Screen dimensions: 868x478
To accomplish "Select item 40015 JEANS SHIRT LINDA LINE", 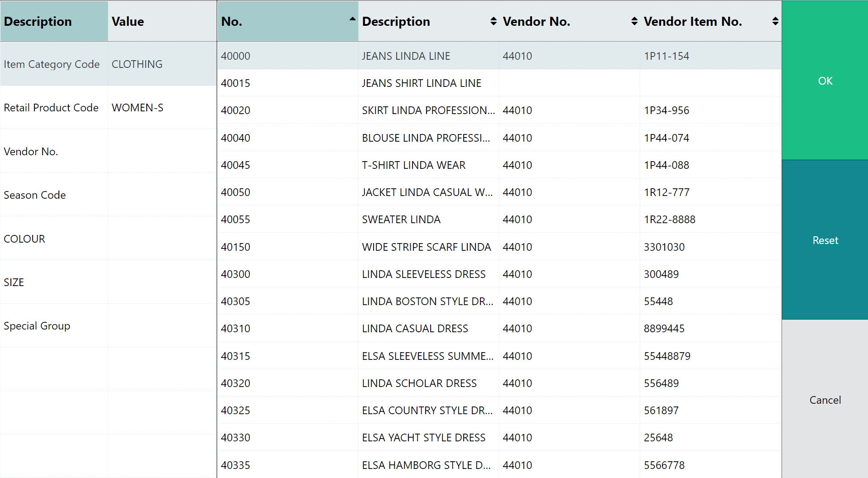I will [x=499, y=83].
